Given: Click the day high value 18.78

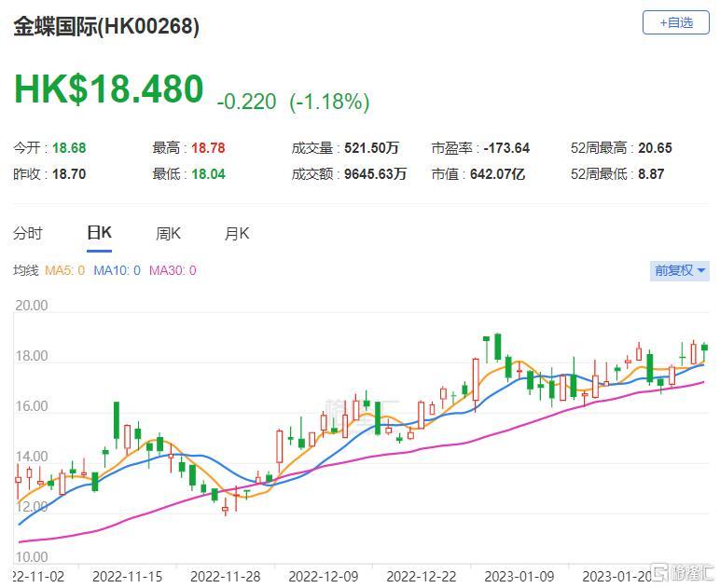Looking at the screenshot, I should pyautogui.click(x=208, y=148).
